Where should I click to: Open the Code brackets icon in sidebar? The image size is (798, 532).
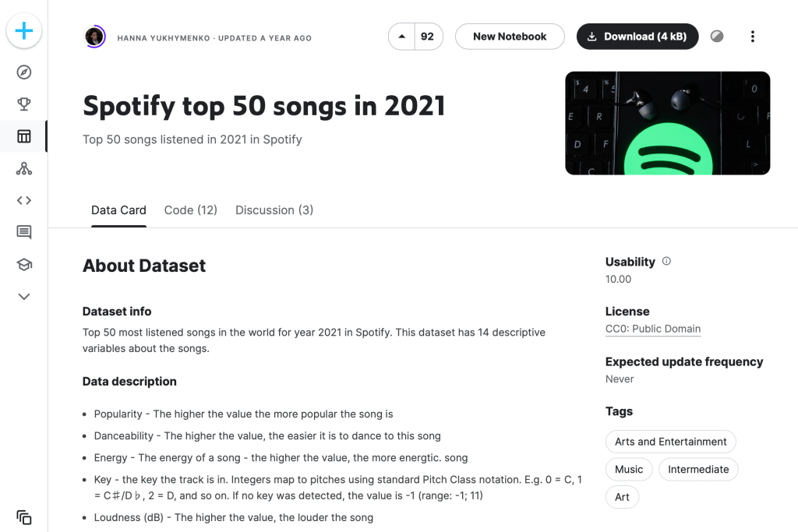(24, 200)
